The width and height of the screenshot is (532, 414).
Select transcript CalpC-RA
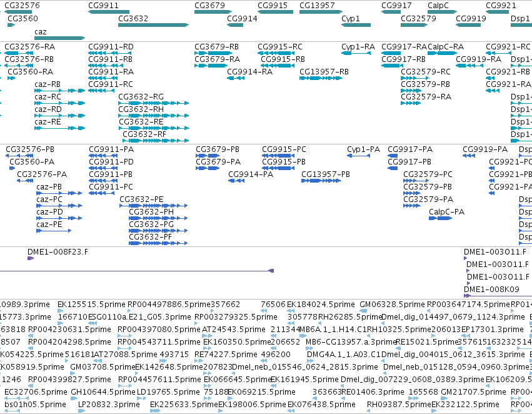click(x=446, y=46)
